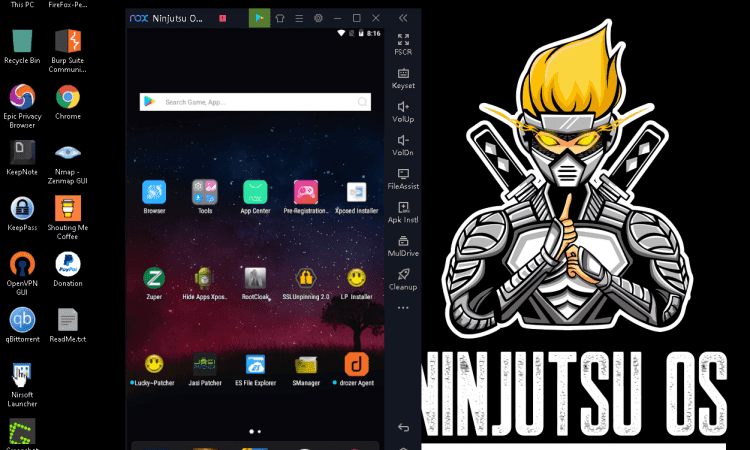Click the Search Game, App field
This screenshot has width=750, height=450.
255,102
